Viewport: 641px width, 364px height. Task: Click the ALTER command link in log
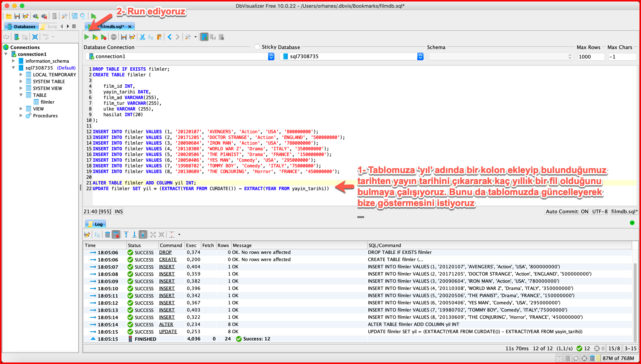pyautogui.click(x=166, y=325)
